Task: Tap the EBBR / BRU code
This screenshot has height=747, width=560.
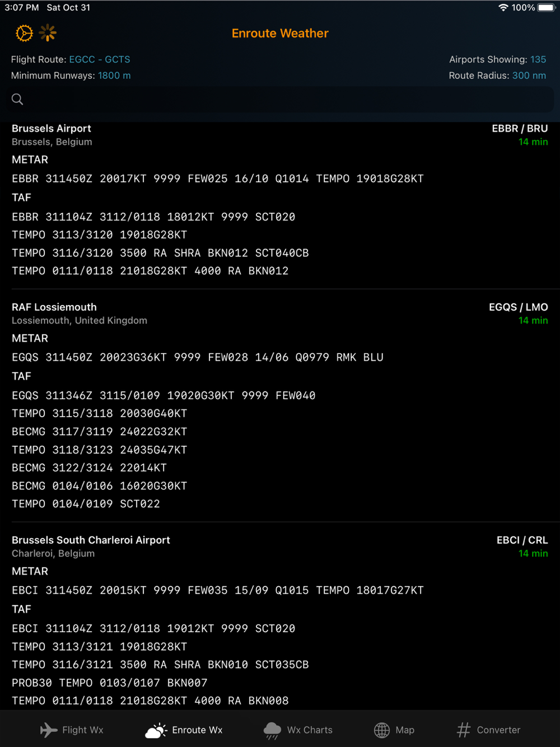Action: 520,128
